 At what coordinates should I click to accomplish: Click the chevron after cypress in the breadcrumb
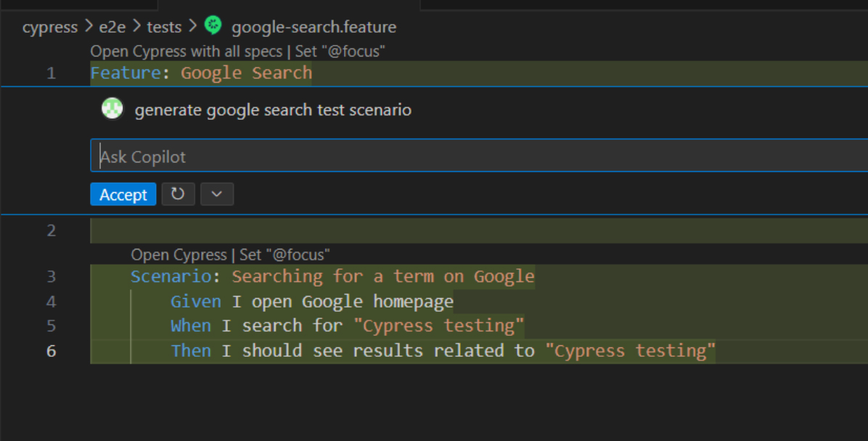click(x=89, y=26)
